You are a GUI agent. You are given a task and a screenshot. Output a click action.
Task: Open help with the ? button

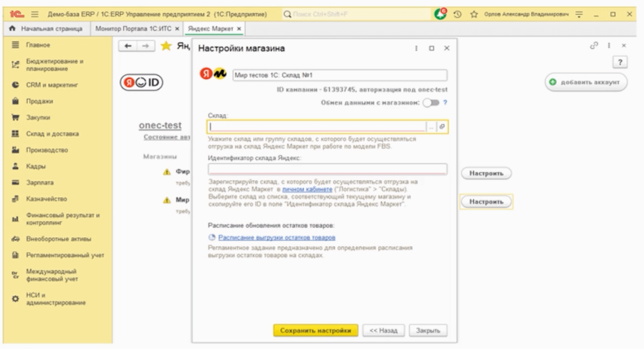620,62
